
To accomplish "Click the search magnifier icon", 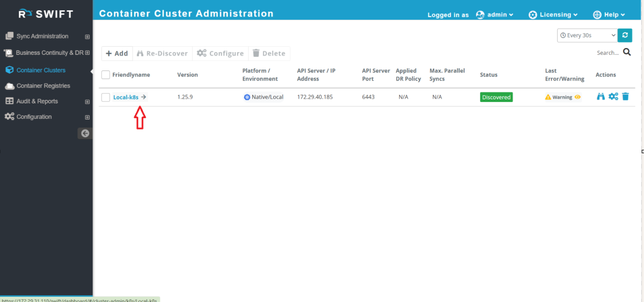I will coord(627,52).
